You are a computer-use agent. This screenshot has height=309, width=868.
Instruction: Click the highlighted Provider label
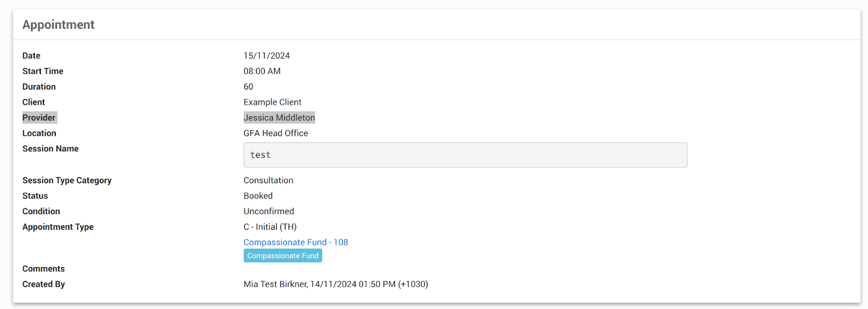point(39,118)
